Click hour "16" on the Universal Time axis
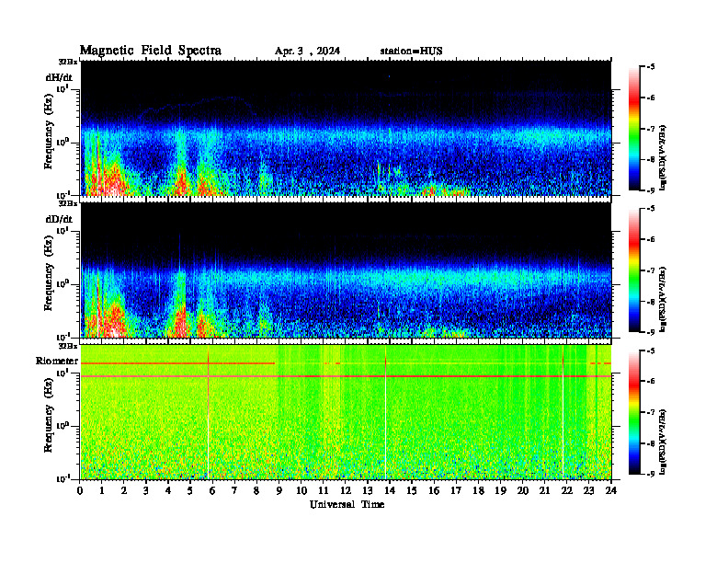728x563 pixels. coord(434,490)
